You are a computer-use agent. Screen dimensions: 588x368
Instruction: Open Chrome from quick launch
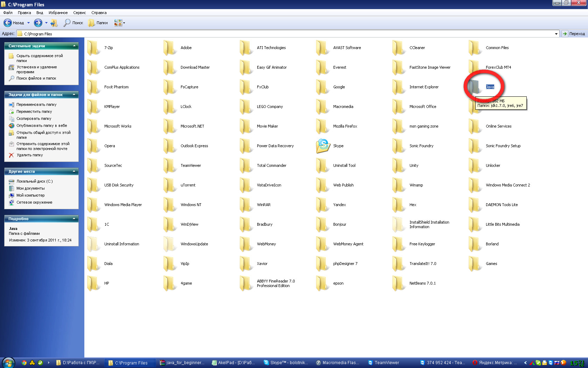pos(24,363)
